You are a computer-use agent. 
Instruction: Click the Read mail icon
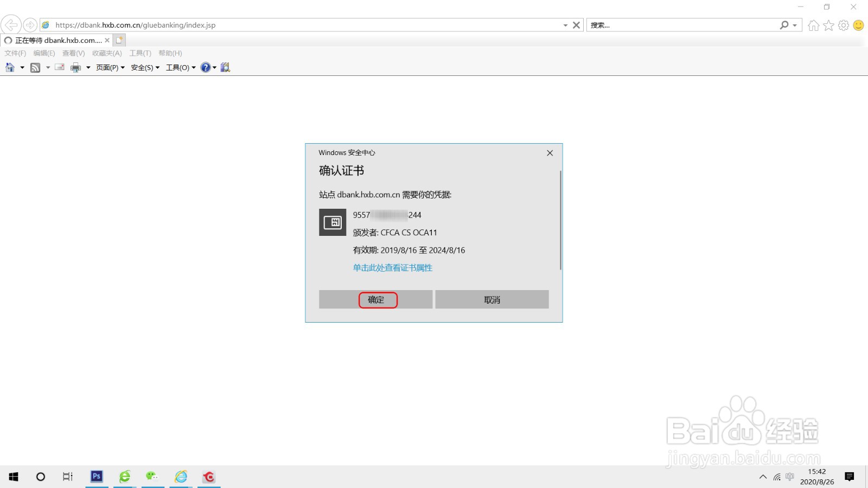tap(60, 67)
